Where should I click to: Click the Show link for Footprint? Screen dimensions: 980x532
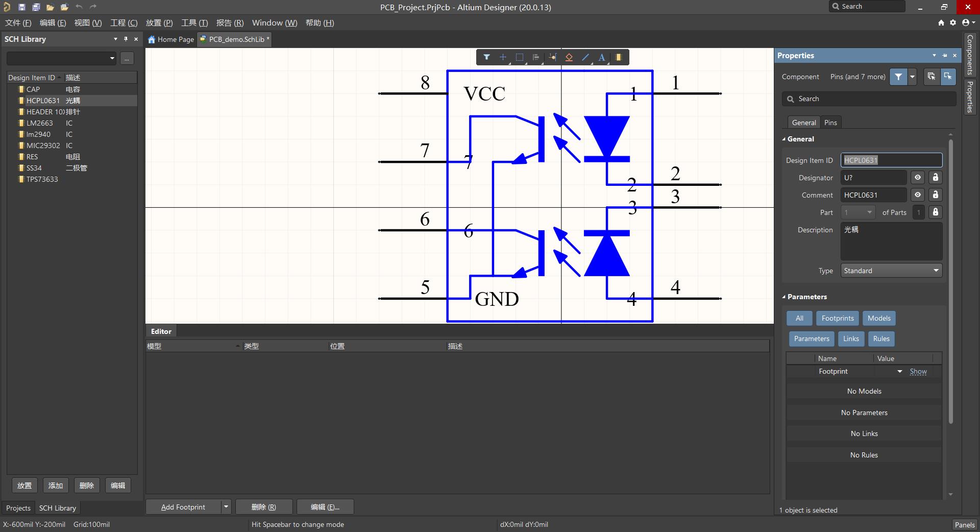click(918, 372)
